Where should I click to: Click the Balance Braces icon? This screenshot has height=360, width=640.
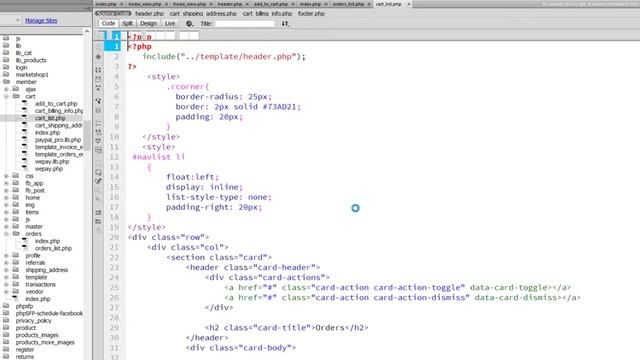pyautogui.click(x=98, y=110)
